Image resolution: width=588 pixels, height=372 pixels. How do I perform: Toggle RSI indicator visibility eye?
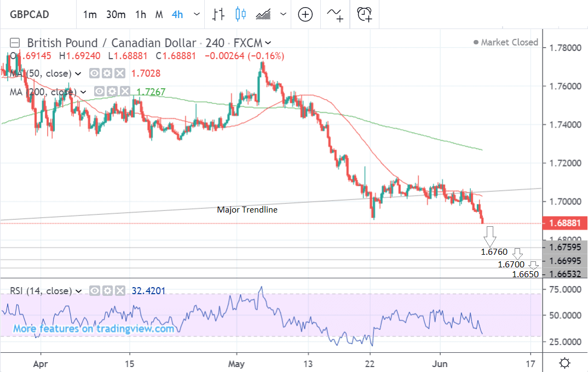pyautogui.click(x=95, y=291)
